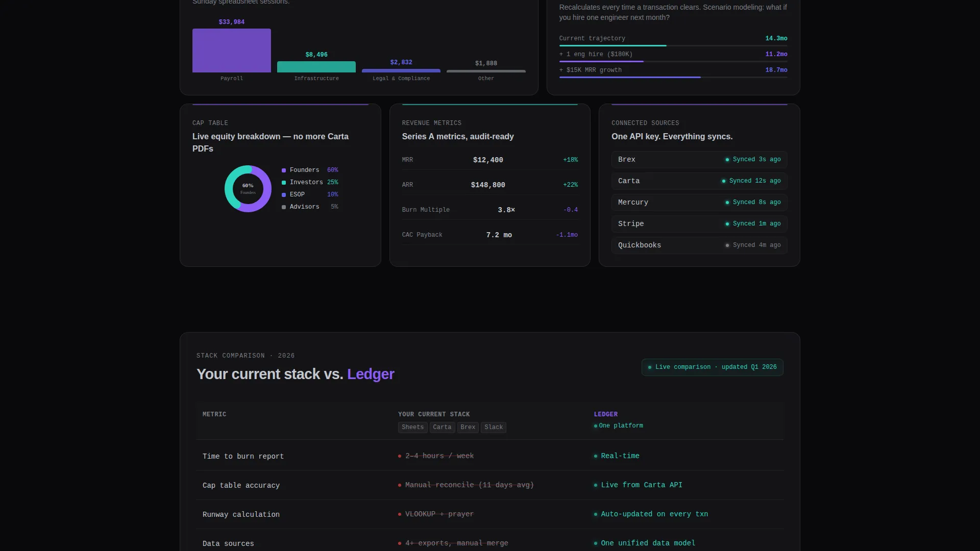This screenshot has width=980, height=551.
Task: Click the Mercury sync status dot
Action: [727, 203]
